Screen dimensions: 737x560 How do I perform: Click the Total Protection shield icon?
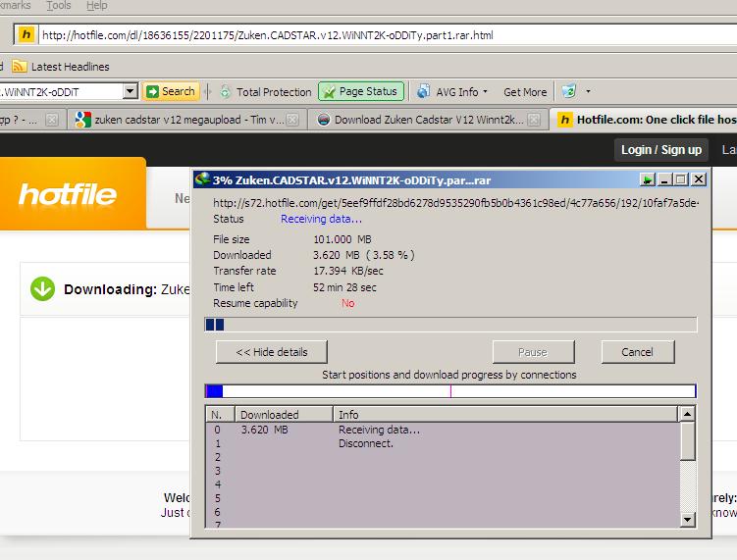[225, 91]
